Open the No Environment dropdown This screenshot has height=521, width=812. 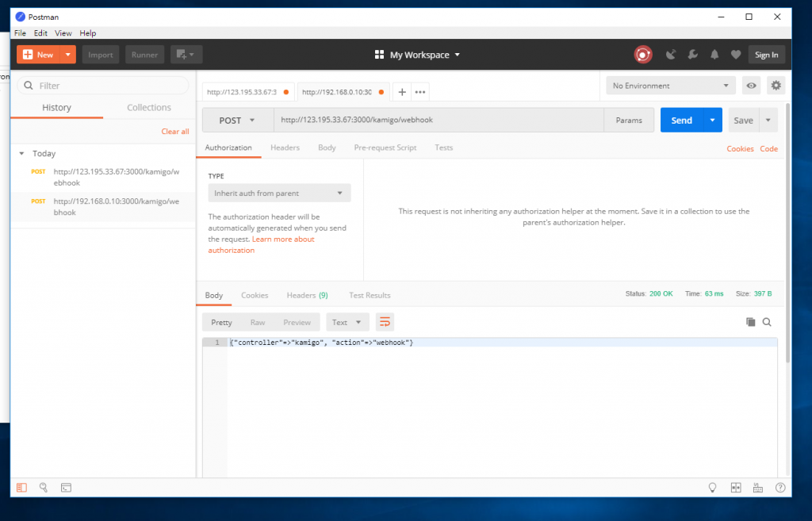coord(671,86)
